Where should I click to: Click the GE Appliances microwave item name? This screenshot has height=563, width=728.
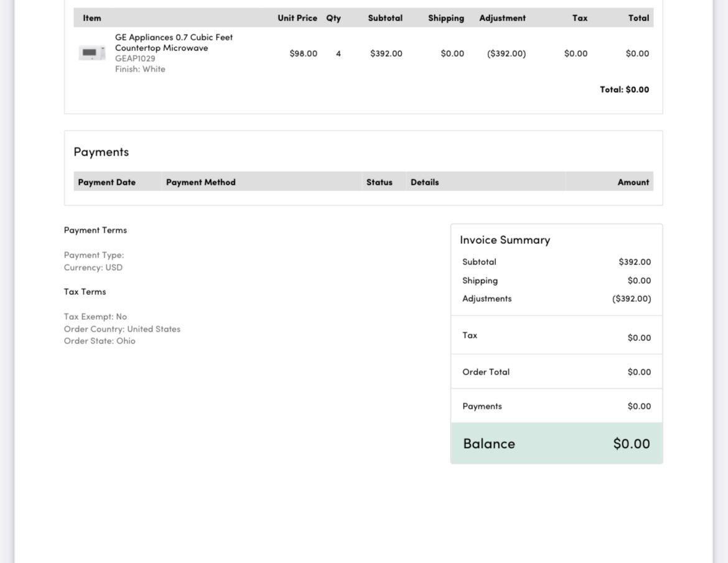click(x=174, y=42)
